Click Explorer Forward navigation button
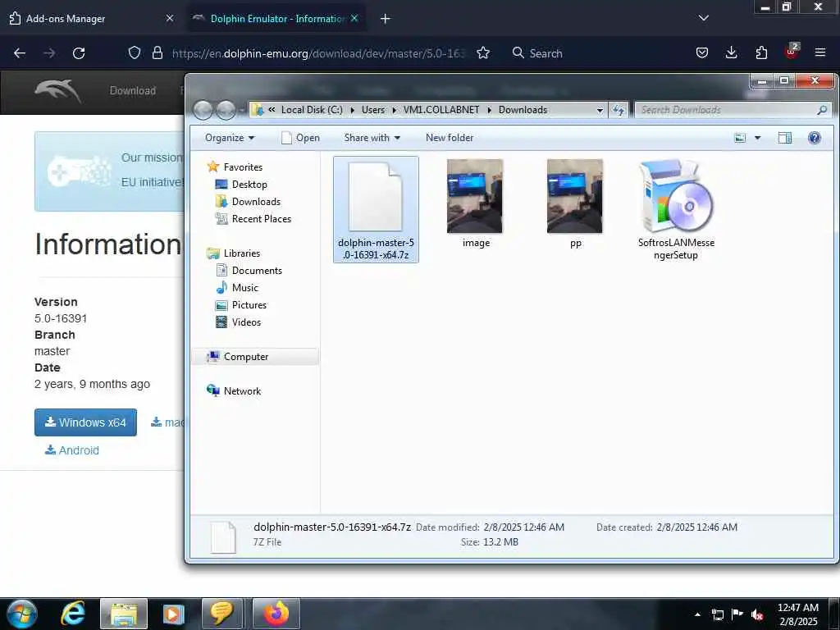The image size is (840, 630). pos(226,110)
